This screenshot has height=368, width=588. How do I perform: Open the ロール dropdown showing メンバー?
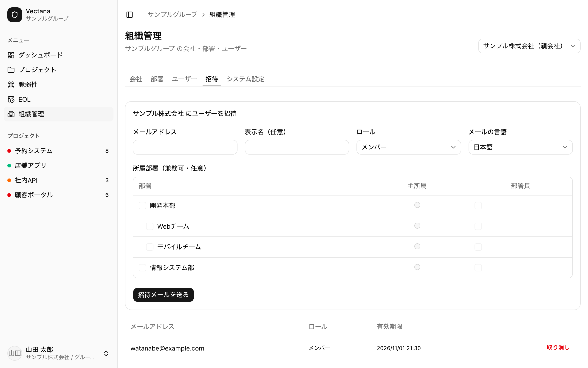point(408,147)
